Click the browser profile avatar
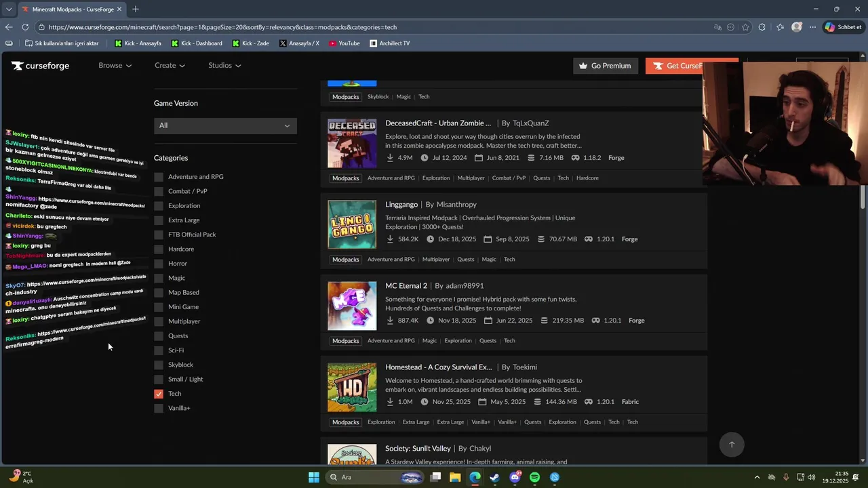 pos(797,27)
